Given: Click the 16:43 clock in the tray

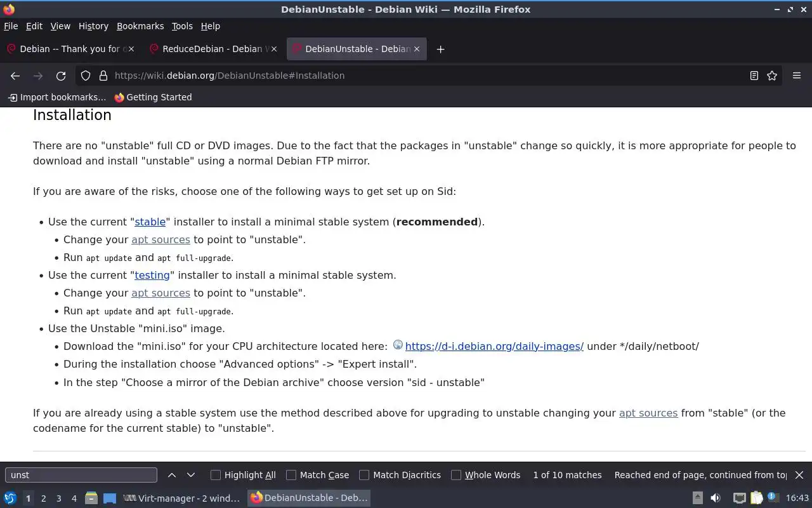Looking at the screenshot, I should [x=797, y=498].
